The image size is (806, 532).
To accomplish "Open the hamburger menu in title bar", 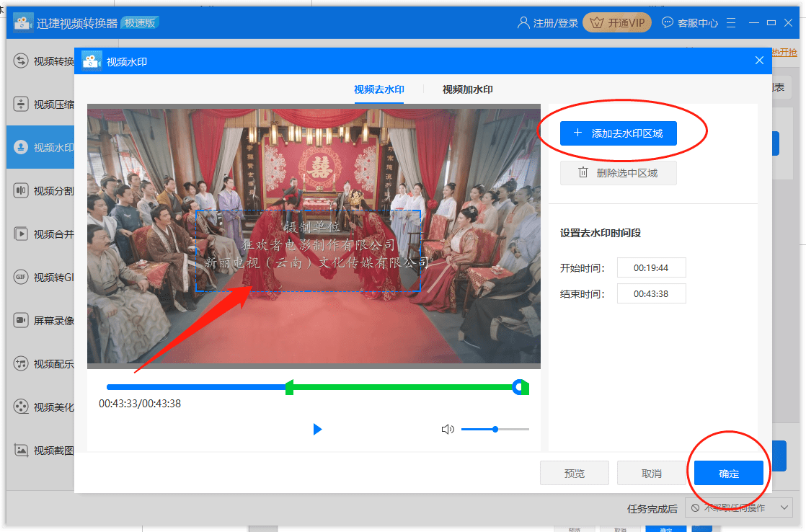I will tap(731, 22).
